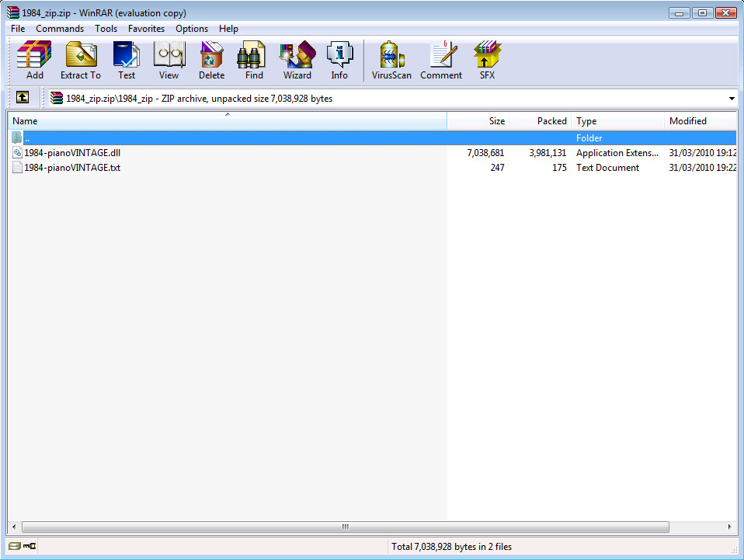Click the Find binoculars icon
Screen dimensions: 744x560
click(x=251, y=54)
